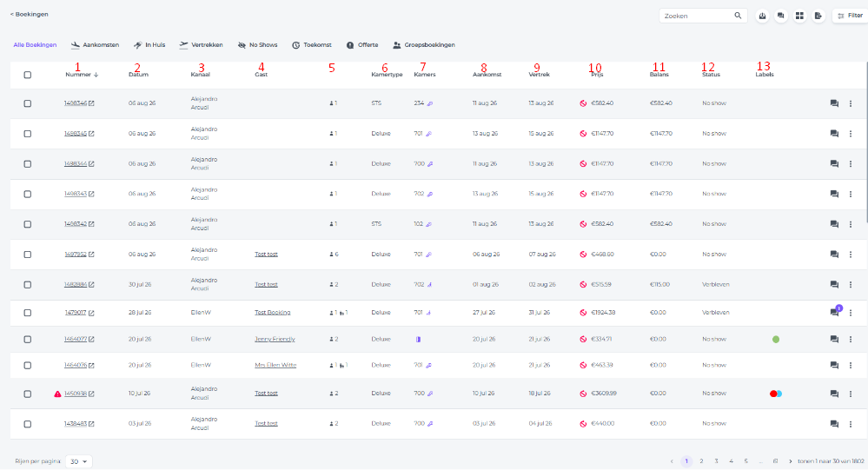Screen dimensions: 868x470
Task: Click the download inbox icon in top toolbar
Action: click(762, 16)
